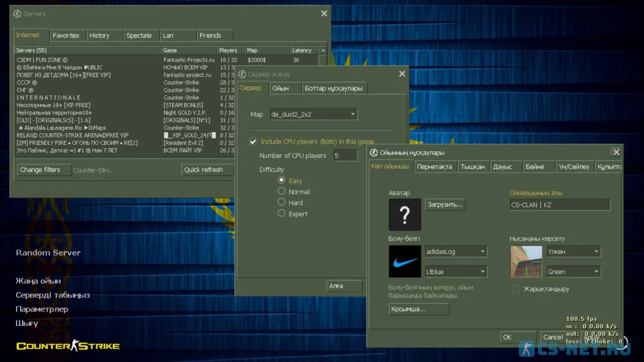Open the Green crosshair color dropdown
The width and height of the screenshot is (644, 362).
click(574, 271)
